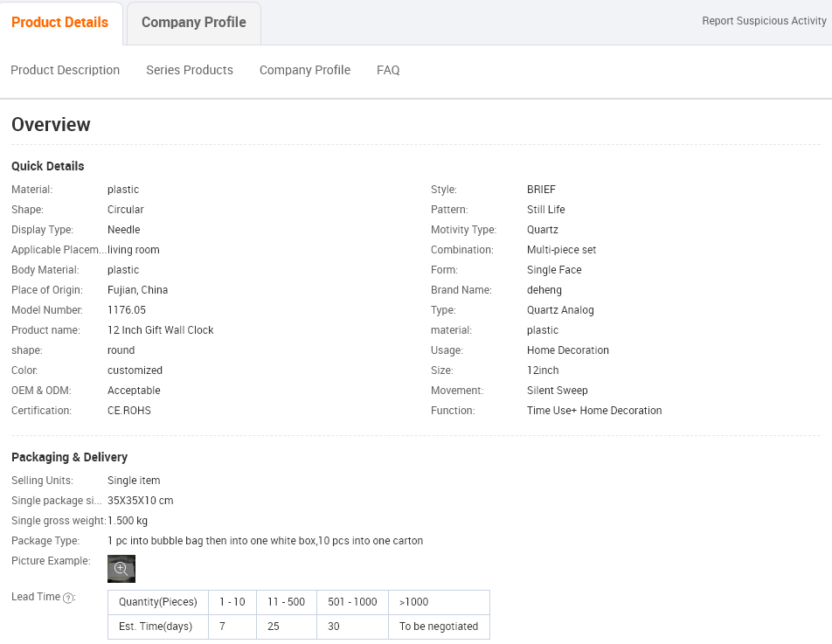Image resolution: width=832 pixels, height=644 pixels.
Task: Jump to the Product Description section
Action: 66,70
